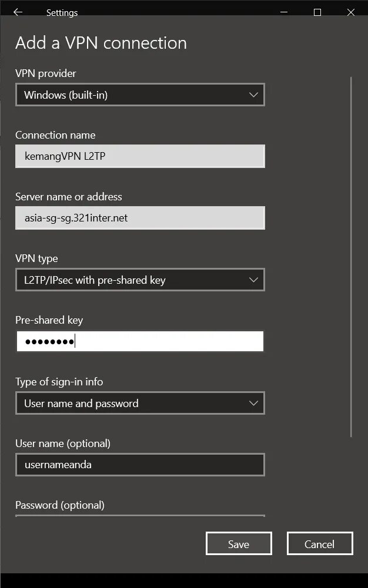The image size is (368, 588).
Task: Click the Server name or address field
Action: pyautogui.click(x=140, y=218)
